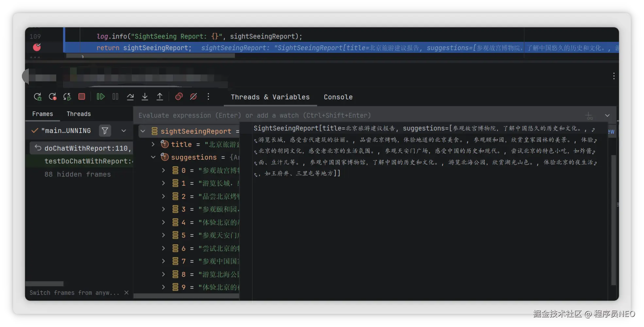Switch to the Console tab

(338, 97)
